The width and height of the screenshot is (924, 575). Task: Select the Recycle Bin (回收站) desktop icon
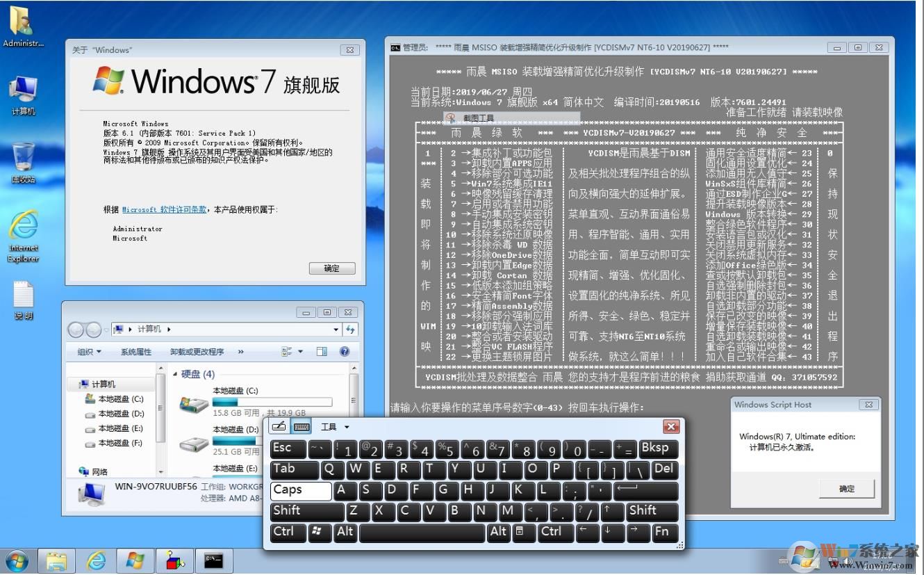click(23, 163)
